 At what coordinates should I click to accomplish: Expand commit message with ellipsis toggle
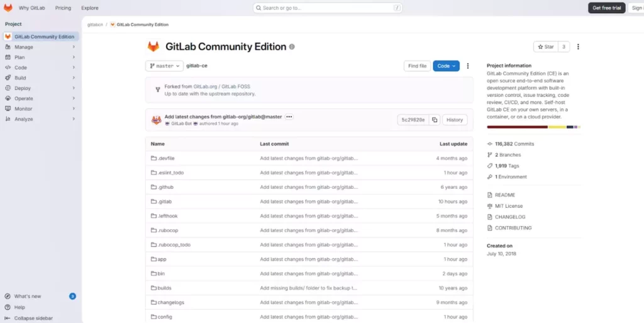tap(289, 116)
